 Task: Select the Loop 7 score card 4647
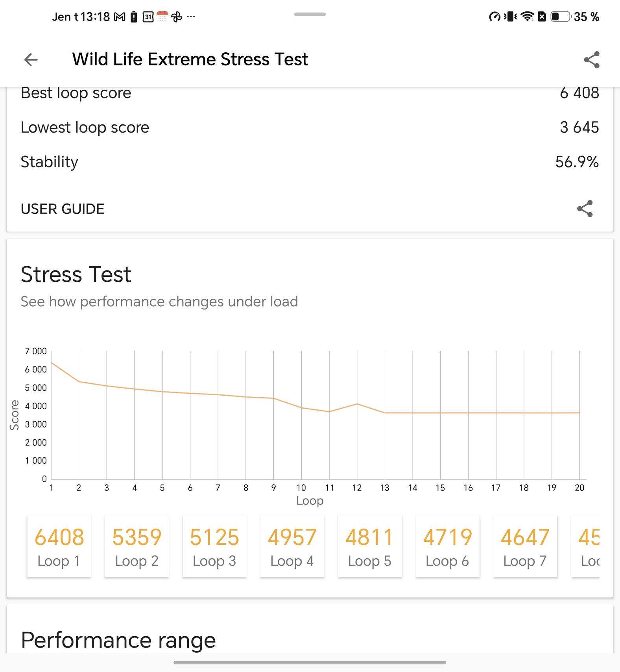(525, 546)
